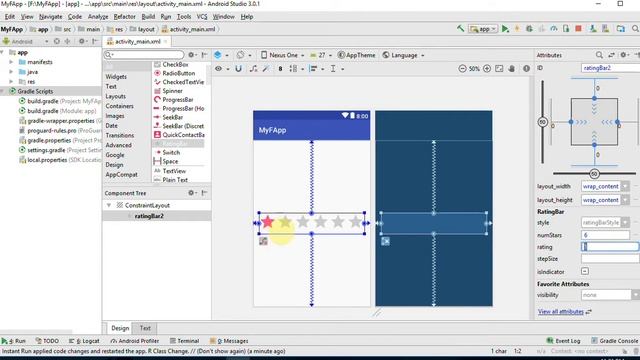Open the pan and zoom hand icon
Image resolution: width=640 pixels, height=360 pixels.
point(512,69)
